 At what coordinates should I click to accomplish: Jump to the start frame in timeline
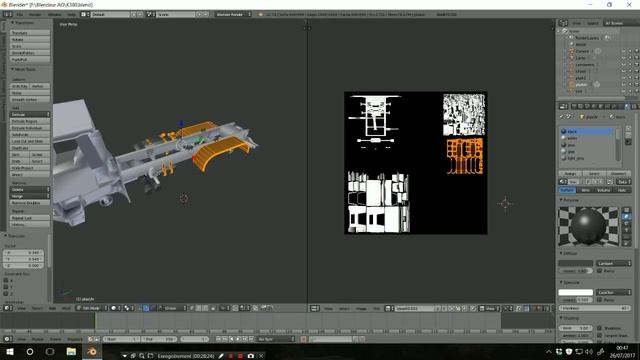tap(218, 339)
